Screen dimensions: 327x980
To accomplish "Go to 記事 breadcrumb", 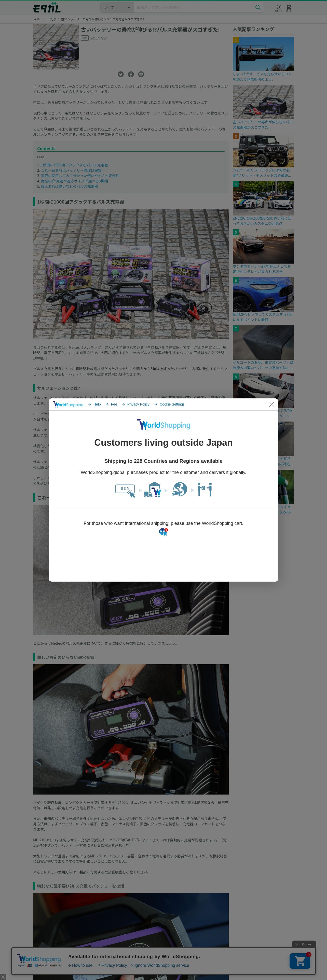I will pyautogui.click(x=53, y=19).
